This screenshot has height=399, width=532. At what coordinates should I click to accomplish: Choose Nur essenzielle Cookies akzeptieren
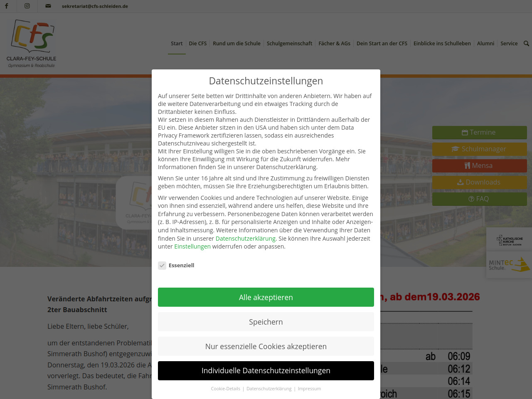click(266, 346)
